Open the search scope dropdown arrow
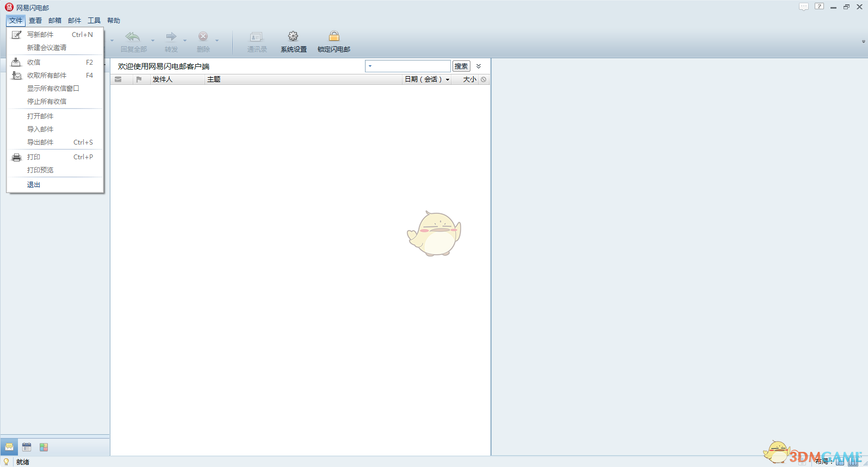 370,66
